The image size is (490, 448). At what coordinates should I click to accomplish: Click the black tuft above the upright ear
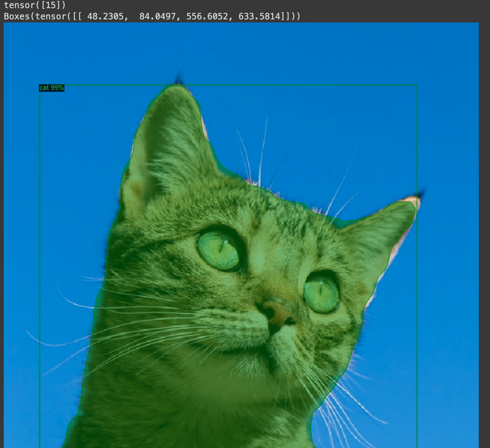178,79
